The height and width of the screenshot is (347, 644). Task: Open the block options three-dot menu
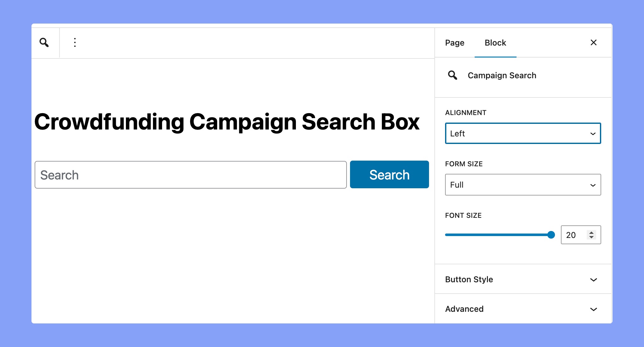click(75, 42)
